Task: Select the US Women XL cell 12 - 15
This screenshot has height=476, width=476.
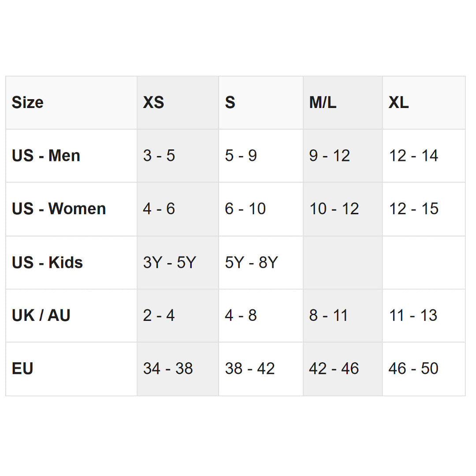Action: pos(413,209)
